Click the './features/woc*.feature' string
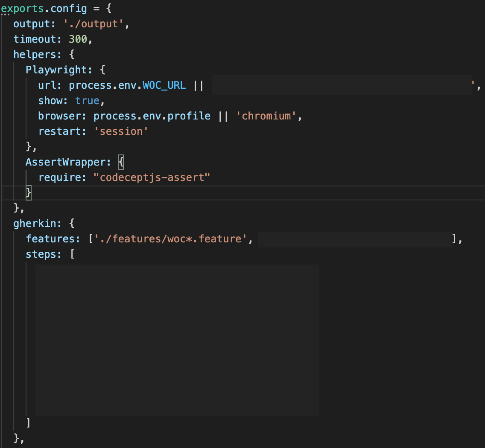The image size is (485, 448). tap(170, 239)
